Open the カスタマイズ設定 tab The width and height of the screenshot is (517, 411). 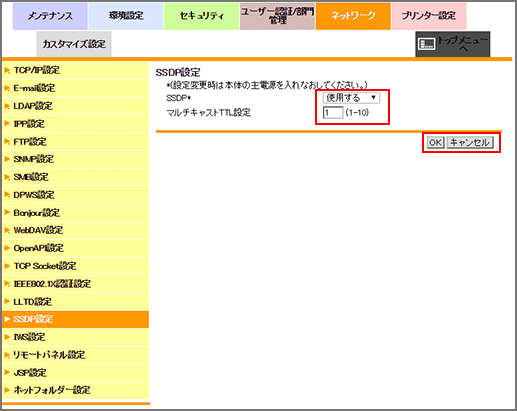click(74, 44)
